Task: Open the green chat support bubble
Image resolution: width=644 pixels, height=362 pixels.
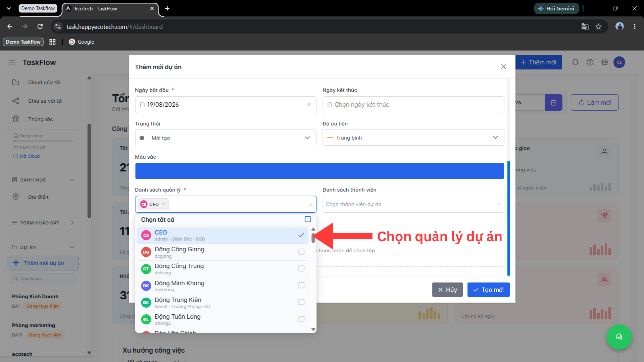Action: click(x=619, y=337)
